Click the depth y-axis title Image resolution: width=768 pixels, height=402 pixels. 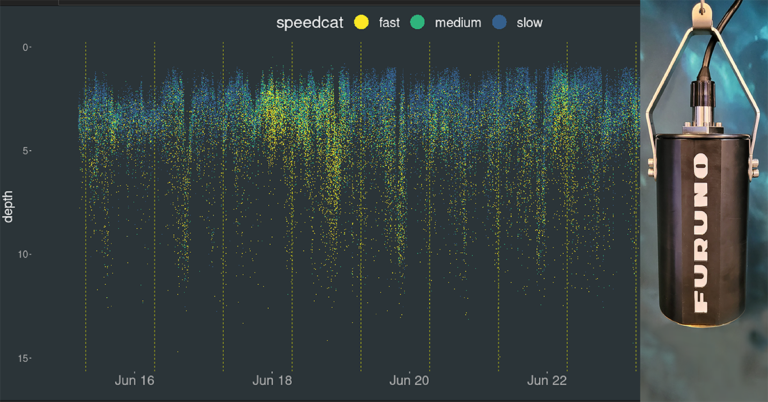9,204
